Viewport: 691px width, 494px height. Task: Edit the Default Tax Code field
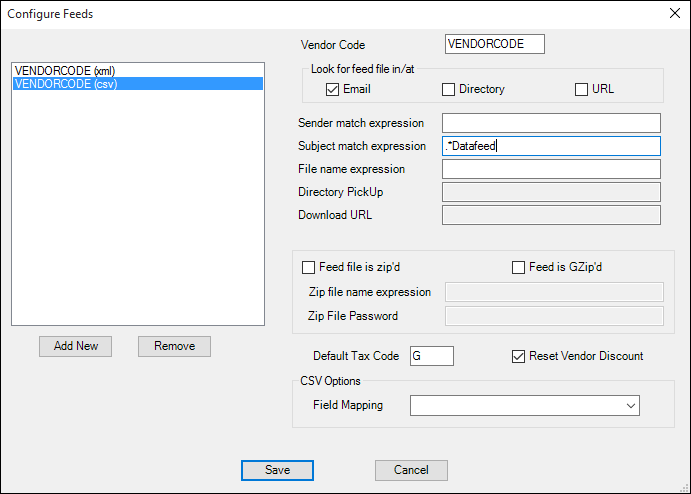[432, 356]
